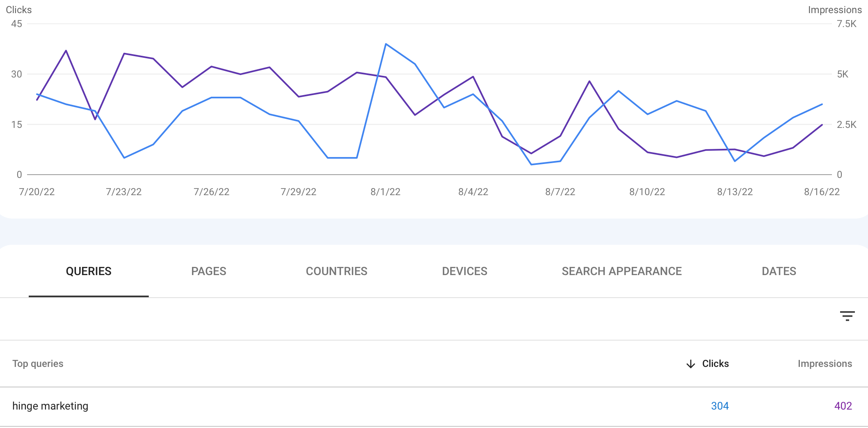Click the 8/7/22 date label on axis
Screen dimensions: 868x428
[x=560, y=192]
